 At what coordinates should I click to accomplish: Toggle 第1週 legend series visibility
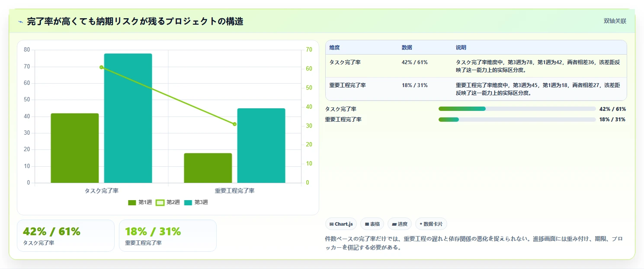click(x=140, y=202)
